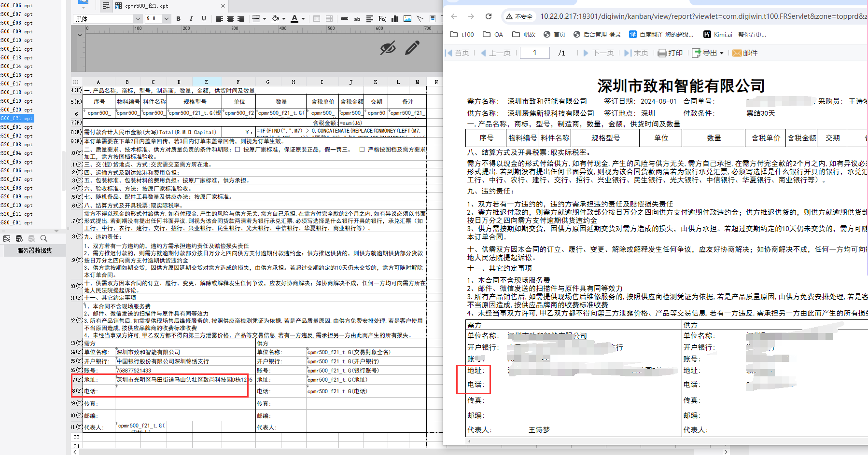Image resolution: width=868 pixels, height=455 pixels.
Task: Align cell text to the right
Action: 241,19
